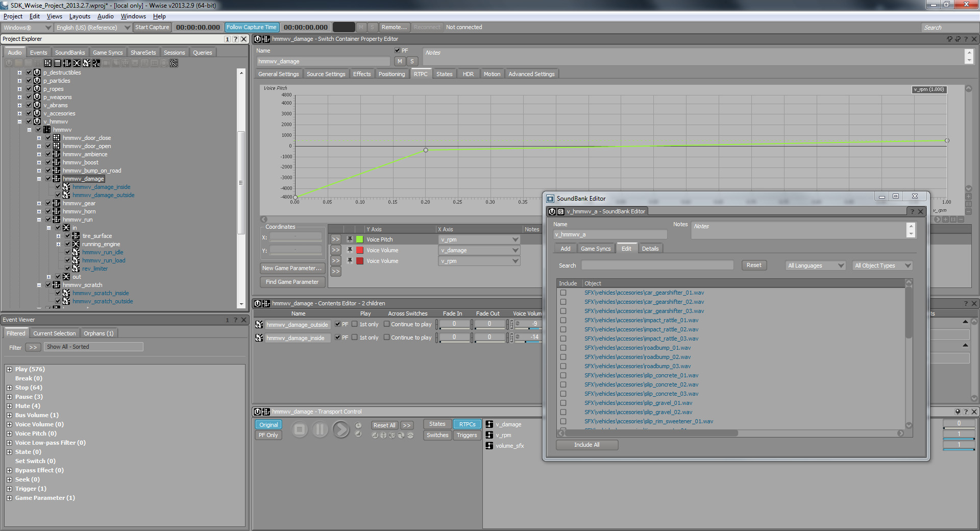Solo hmmwv_damage with the S button

(412, 61)
